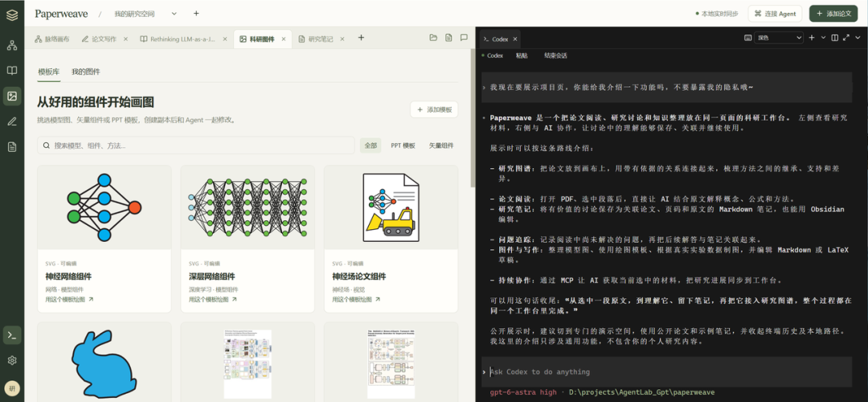Open the writing pencil icon in left sidebar

[11, 121]
